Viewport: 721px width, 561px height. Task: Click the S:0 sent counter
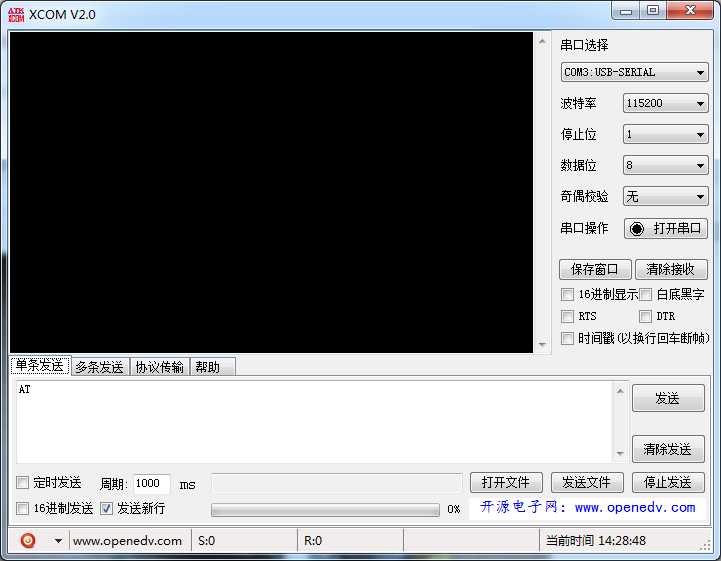(x=206, y=541)
